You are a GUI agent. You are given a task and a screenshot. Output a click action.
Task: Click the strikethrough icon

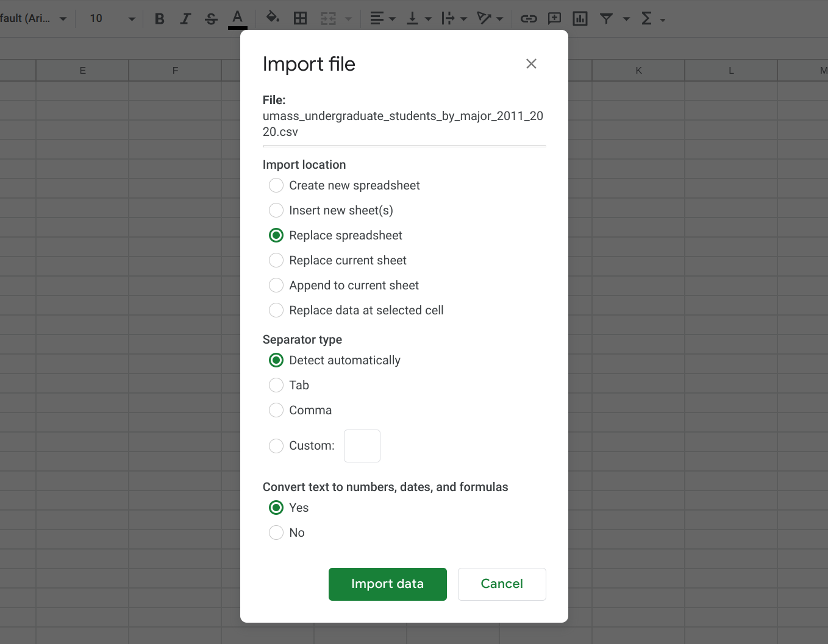click(x=211, y=19)
